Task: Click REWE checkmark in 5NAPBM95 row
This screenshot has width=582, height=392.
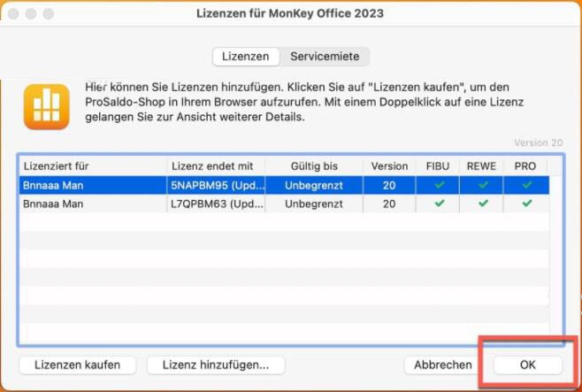Action: tap(483, 184)
